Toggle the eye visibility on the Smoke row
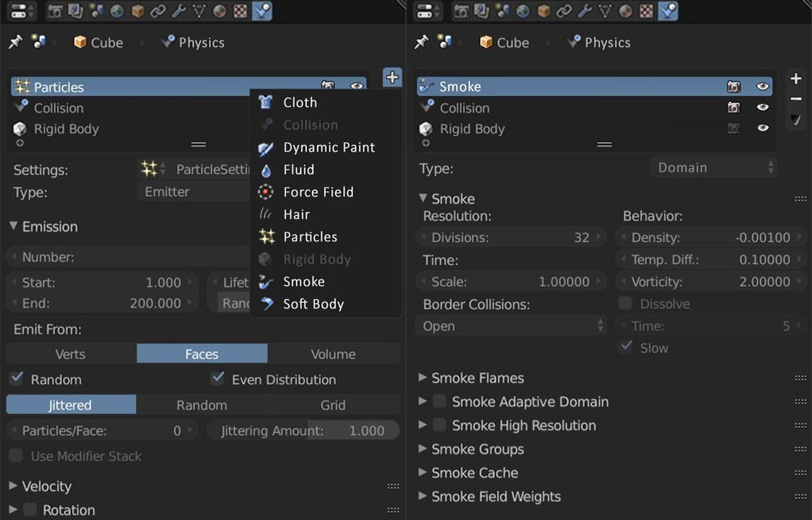The height and width of the screenshot is (520, 812). (x=762, y=87)
